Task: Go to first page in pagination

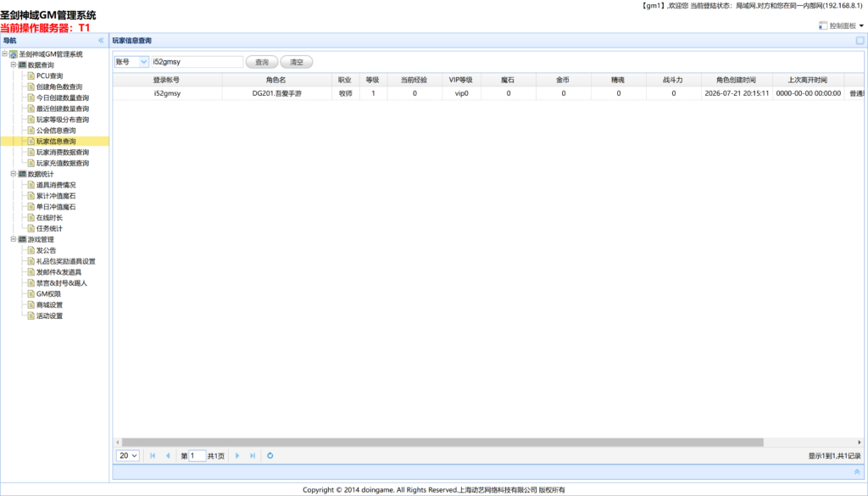Action: coord(153,455)
